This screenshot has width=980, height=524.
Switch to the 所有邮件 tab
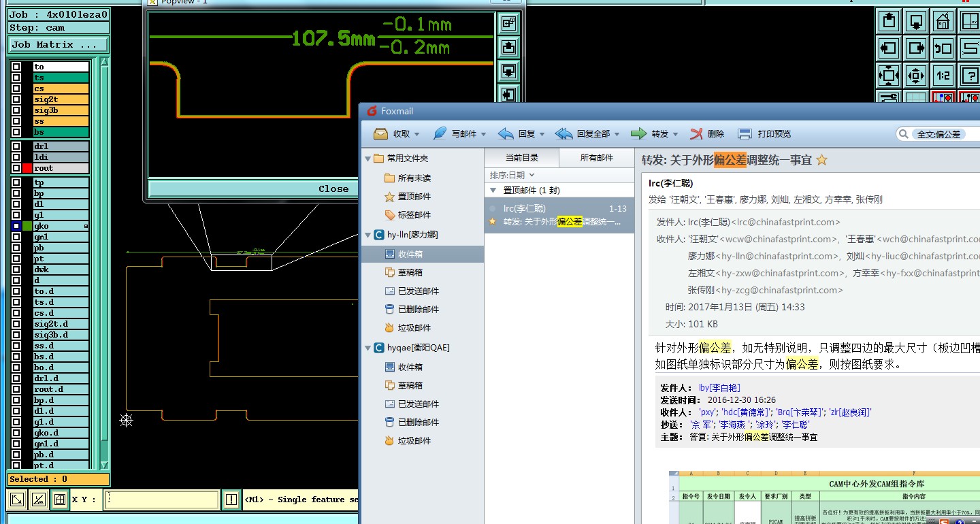[x=597, y=158]
